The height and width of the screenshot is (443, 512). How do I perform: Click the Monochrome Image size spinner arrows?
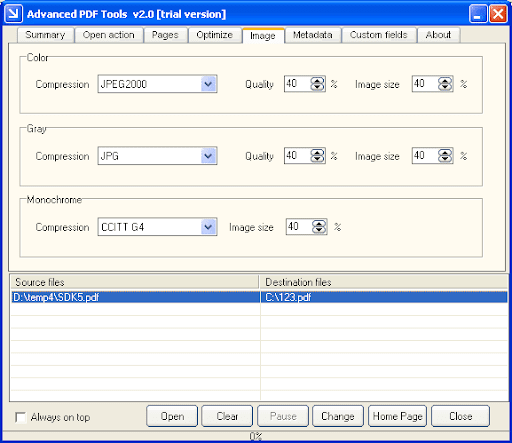319,227
